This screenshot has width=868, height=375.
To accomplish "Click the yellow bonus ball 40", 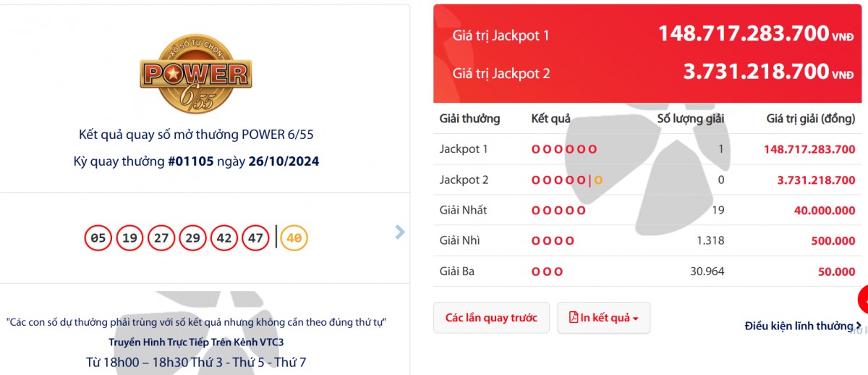I will pos(294,237).
